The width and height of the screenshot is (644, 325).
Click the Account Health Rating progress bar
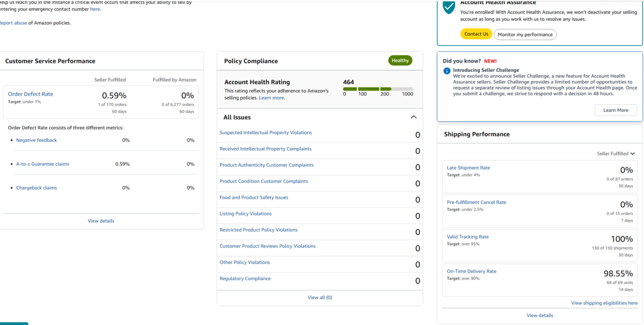tap(377, 89)
